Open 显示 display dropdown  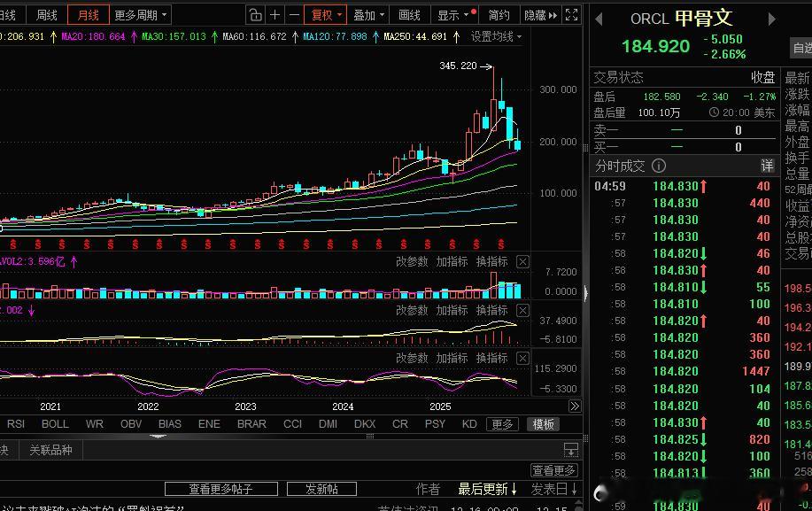(453, 15)
